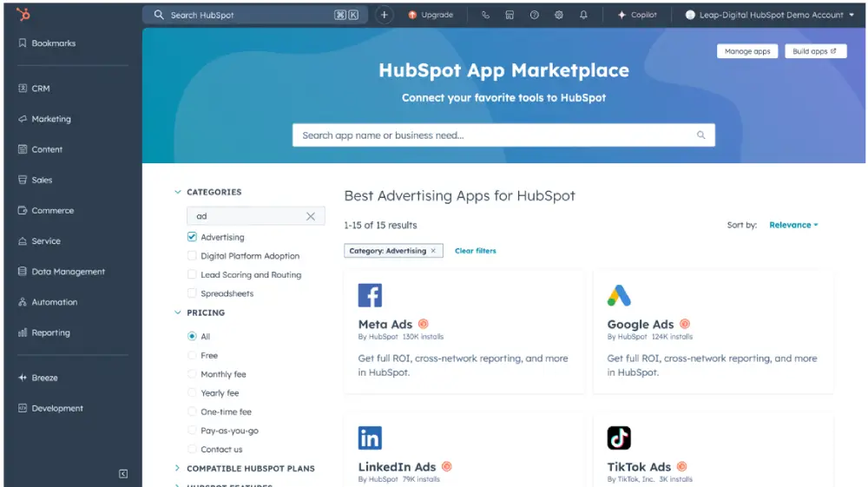868x487 pixels.
Task: Click the marketplace search magnifier icon
Action: [x=700, y=135]
